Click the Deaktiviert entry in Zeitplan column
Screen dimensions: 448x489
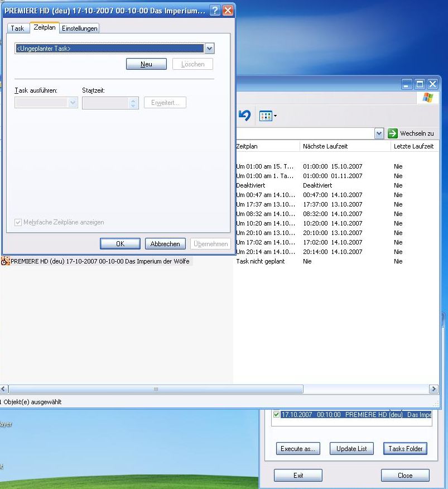[251, 185]
